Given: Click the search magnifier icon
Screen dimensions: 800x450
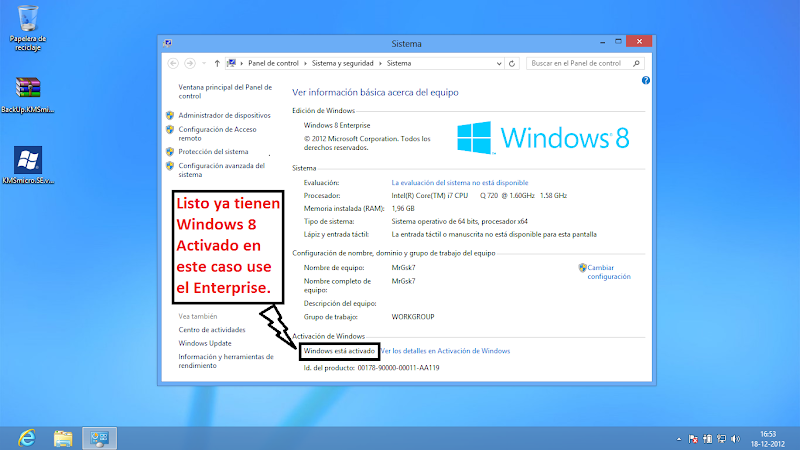Looking at the screenshot, I should 636,63.
